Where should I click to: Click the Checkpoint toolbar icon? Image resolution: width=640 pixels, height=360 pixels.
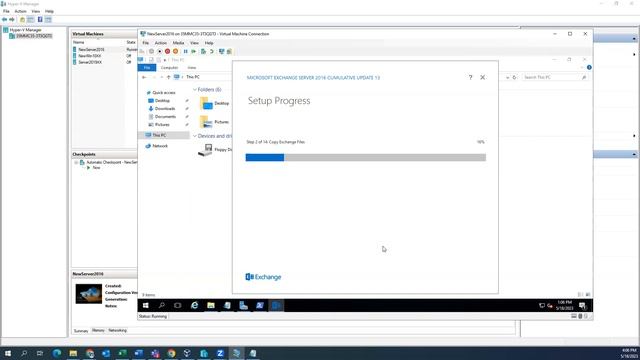203,51
